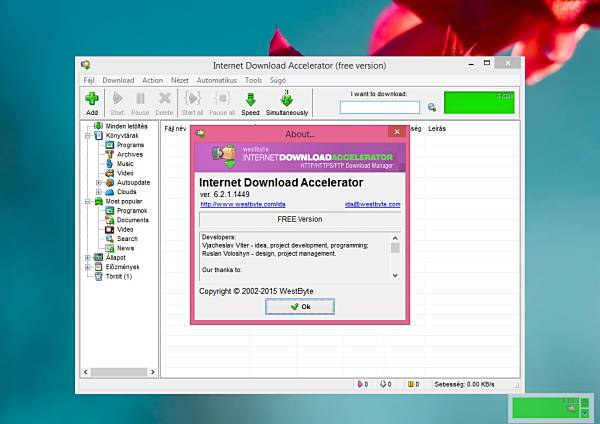The image size is (600, 424).
Task: Click the green speed graph in toolbar
Action: point(479,102)
